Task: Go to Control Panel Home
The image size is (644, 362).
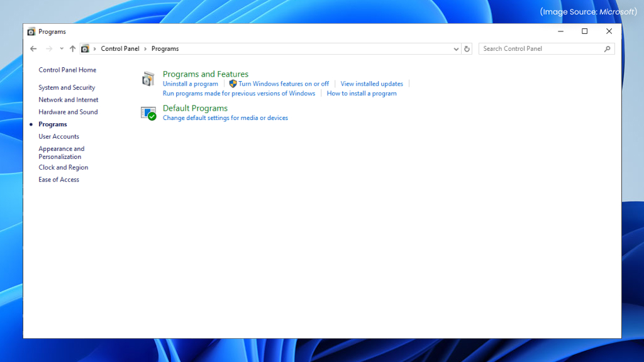Action: pyautogui.click(x=67, y=70)
